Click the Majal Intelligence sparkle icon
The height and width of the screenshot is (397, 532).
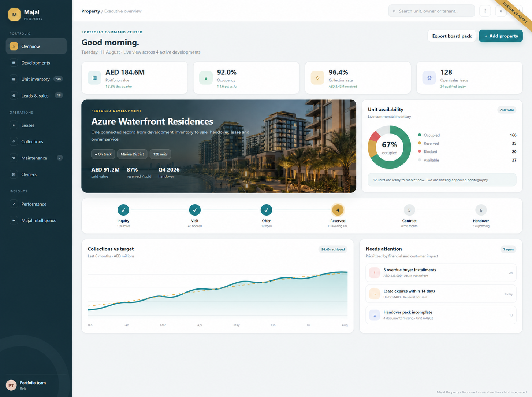tap(14, 220)
